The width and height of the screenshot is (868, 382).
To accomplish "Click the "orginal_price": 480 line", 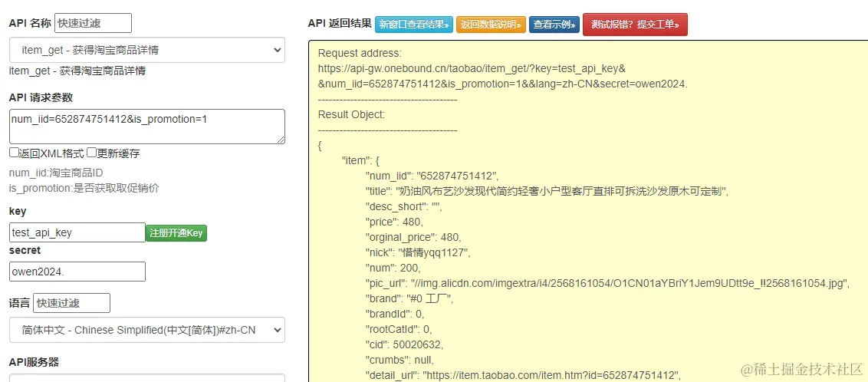I will (x=413, y=237).
